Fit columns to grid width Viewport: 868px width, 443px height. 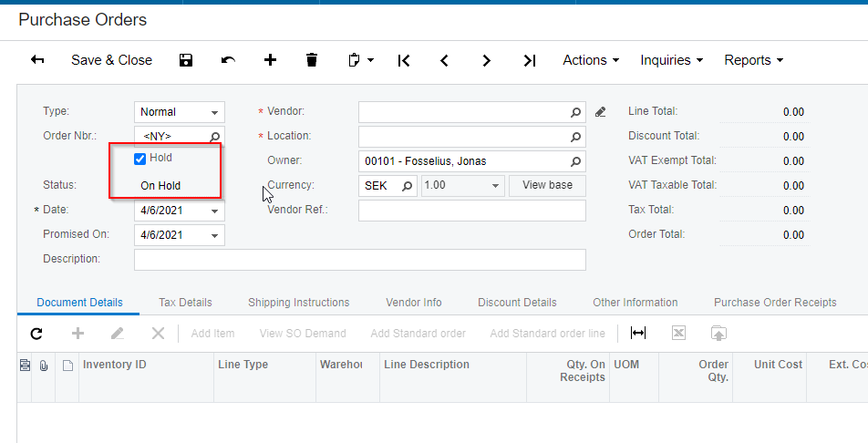click(x=638, y=334)
